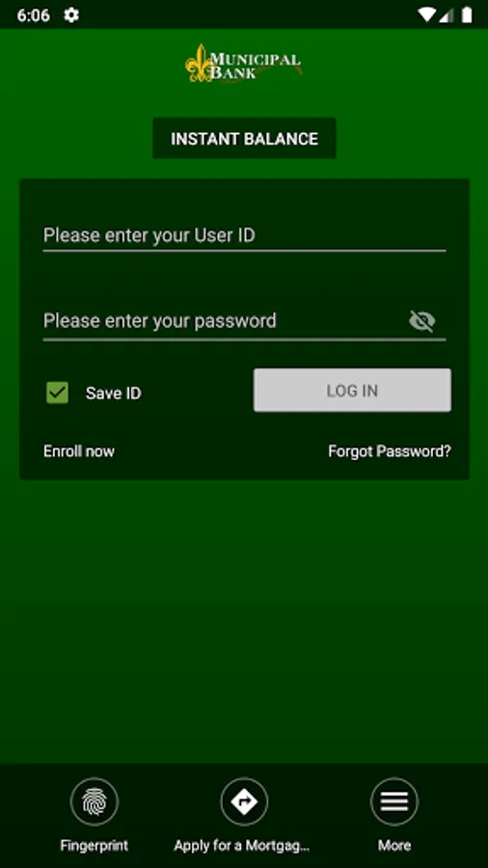Image resolution: width=488 pixels, height=868 pixels.
Task: Tap the clock showing 6:06
Action: pos(33,15)
